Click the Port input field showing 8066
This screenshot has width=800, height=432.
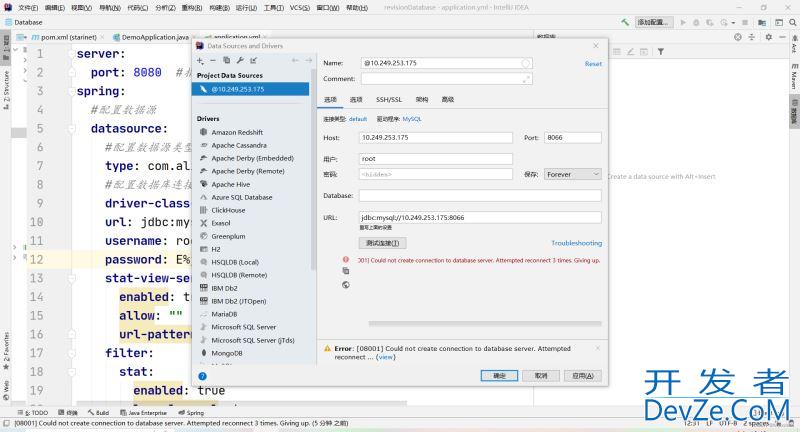click(572, 138)
